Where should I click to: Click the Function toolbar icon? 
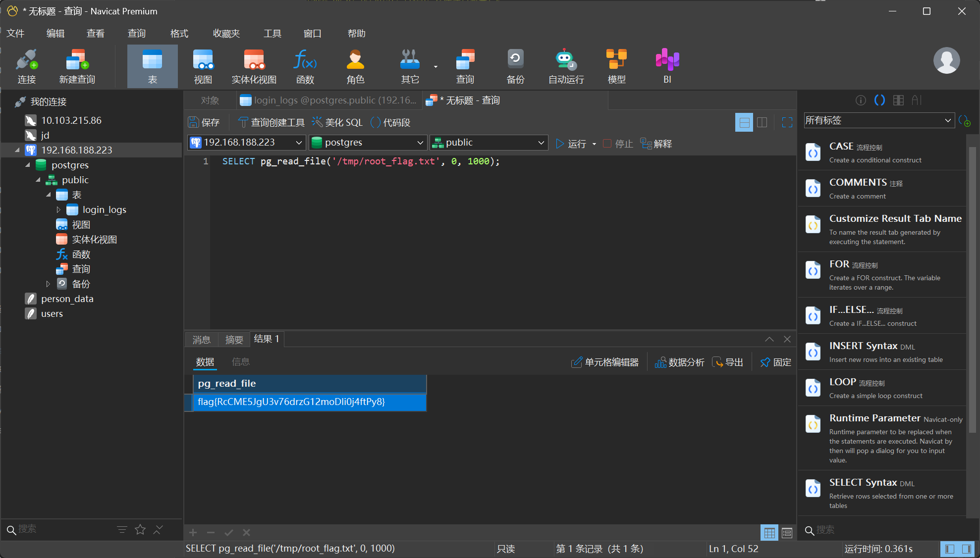(305, 66)
